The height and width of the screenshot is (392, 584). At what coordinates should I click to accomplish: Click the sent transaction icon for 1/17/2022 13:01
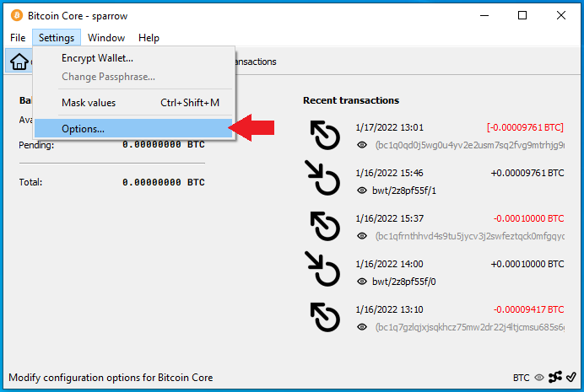tap(325, 136)
